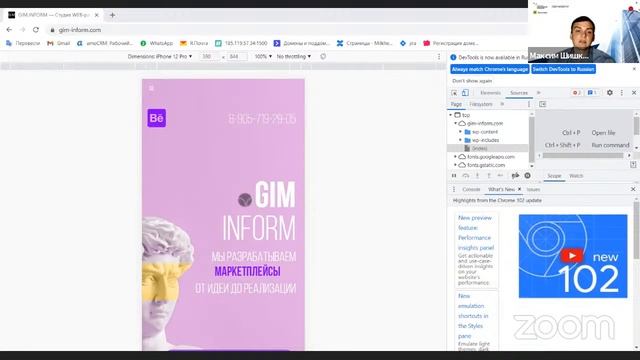Viewport: 640px width, 360px height.
Task: Toggle deactivate breakpoints icon
Action: [515, 176]
